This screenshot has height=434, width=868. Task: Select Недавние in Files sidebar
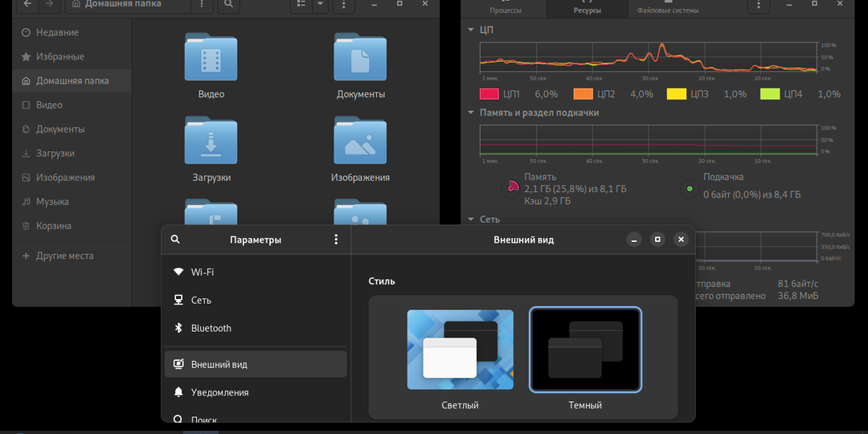[72, 33]
